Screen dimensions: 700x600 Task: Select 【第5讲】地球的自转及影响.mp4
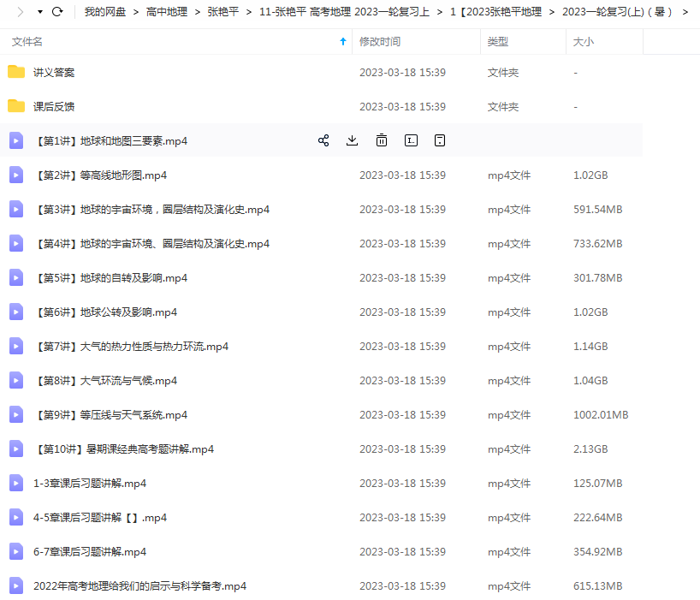111,278
